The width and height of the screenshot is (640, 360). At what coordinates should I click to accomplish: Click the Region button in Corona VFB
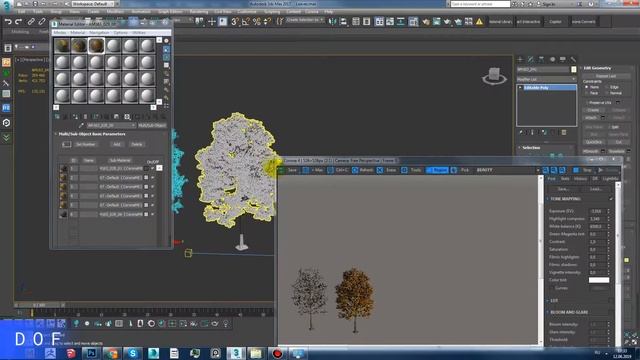(x=437, y=170)
